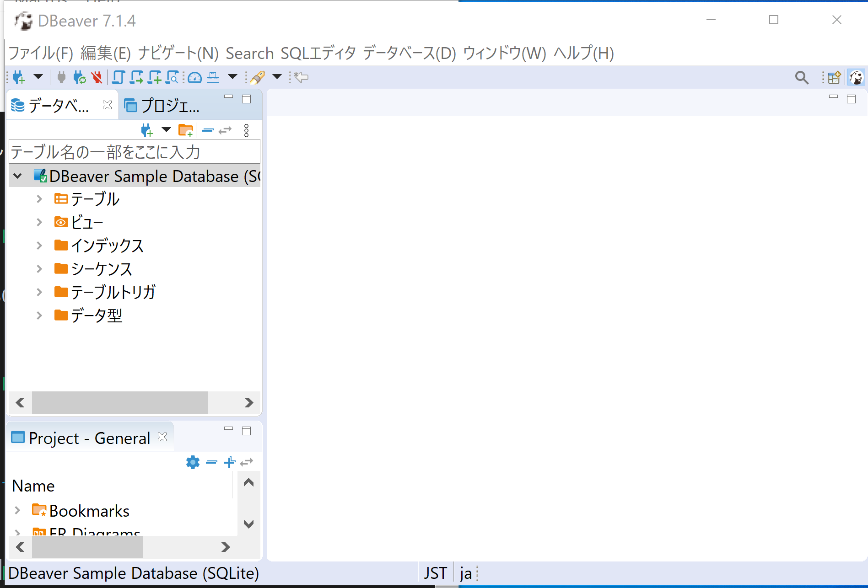
Task: Click navigator horizontal scrollbar left arrow
Action: click(x=20, y=403)
